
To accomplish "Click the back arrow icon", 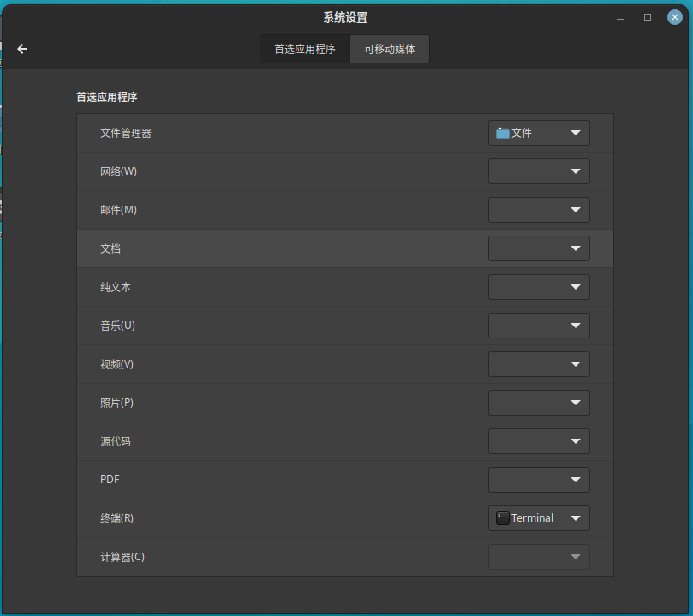I will tap(22, 49).
